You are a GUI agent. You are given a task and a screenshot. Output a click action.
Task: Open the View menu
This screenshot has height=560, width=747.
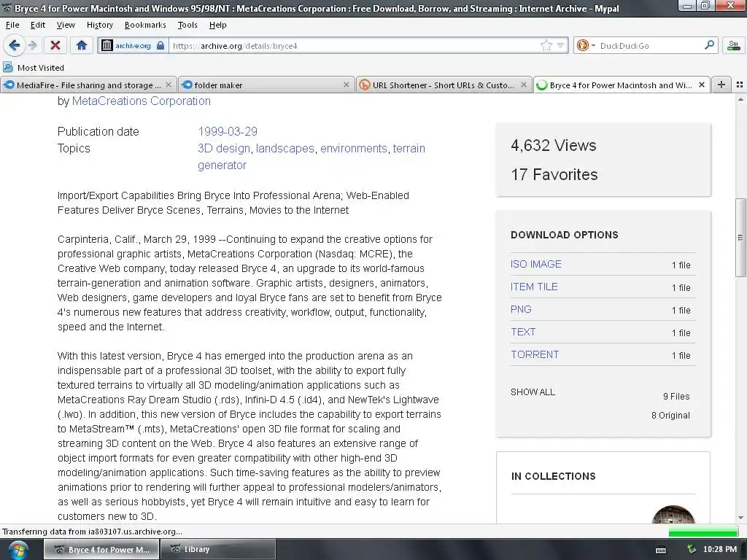66,25
